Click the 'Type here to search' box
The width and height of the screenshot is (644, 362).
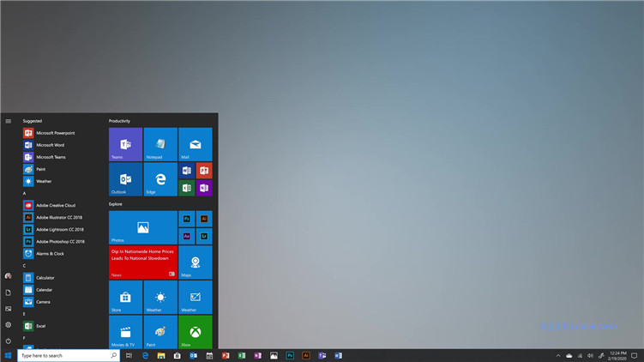[69, 355]
